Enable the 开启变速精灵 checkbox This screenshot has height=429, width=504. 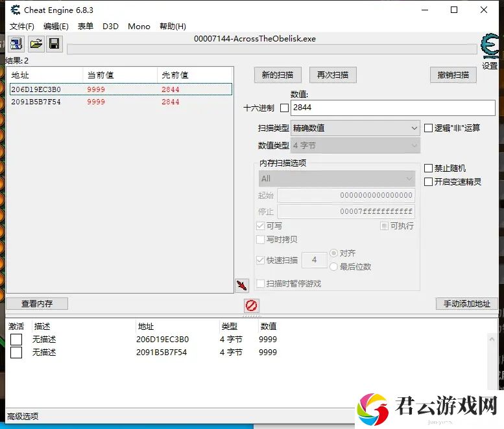pyautogui.click(x=428, y=181)
